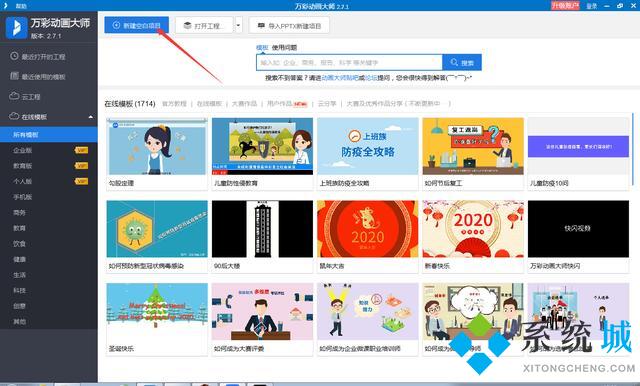The image size is (640, 386).
Task: Open the 万彩动画大师快闪 template thumbnail
Action: coord(578,229)
